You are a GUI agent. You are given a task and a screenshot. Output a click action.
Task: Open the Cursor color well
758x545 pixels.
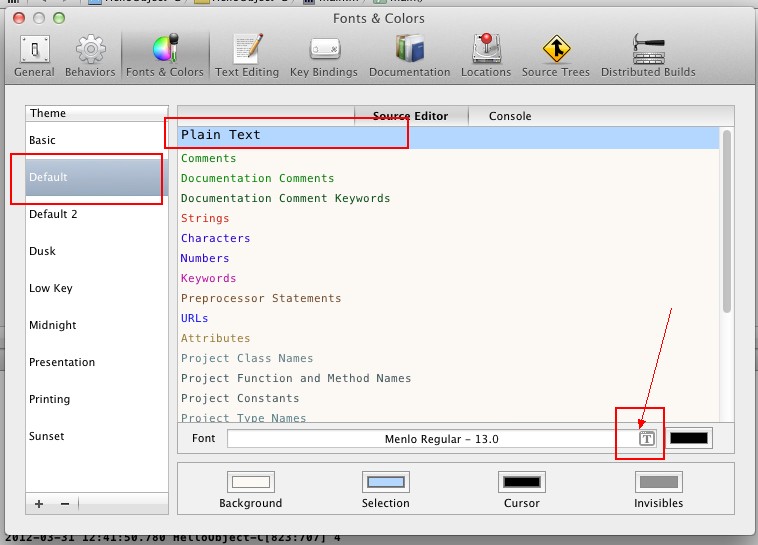pos(522,482)
